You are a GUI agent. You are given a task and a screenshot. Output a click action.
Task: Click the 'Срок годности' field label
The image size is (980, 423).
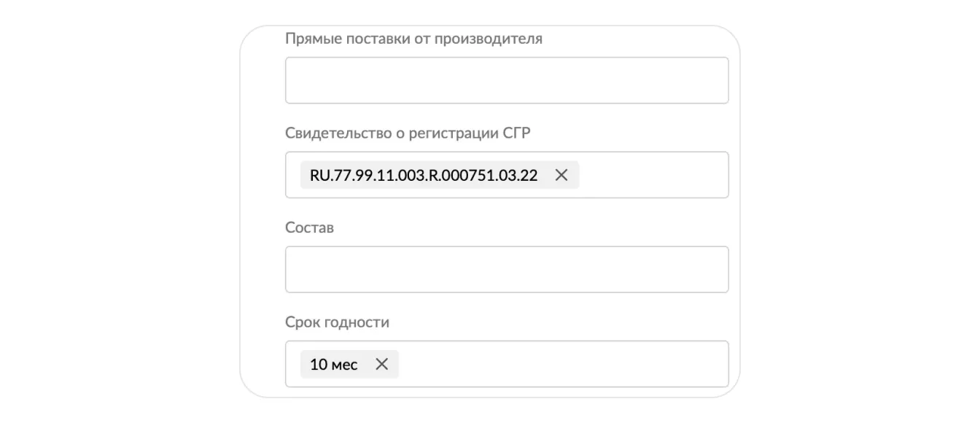[x=337, y=322]
